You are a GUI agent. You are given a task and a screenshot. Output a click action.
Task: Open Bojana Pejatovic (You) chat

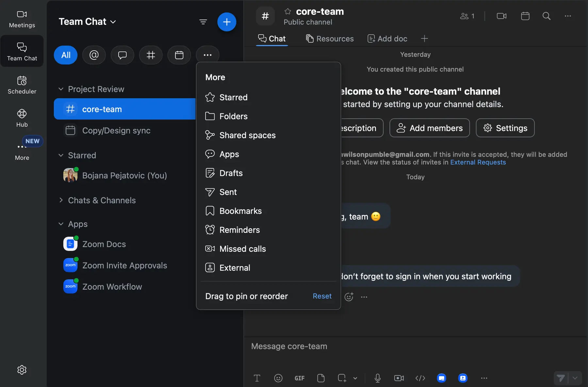point(124,176)
